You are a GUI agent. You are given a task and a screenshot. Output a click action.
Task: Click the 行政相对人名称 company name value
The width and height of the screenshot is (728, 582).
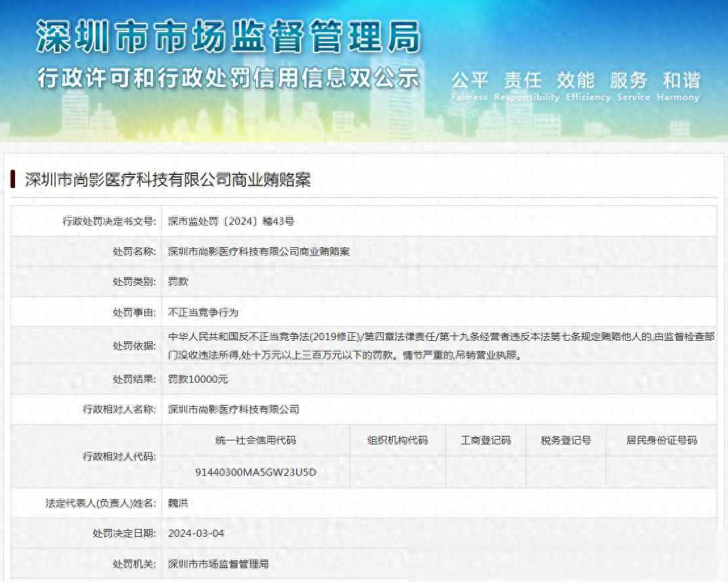233,409
